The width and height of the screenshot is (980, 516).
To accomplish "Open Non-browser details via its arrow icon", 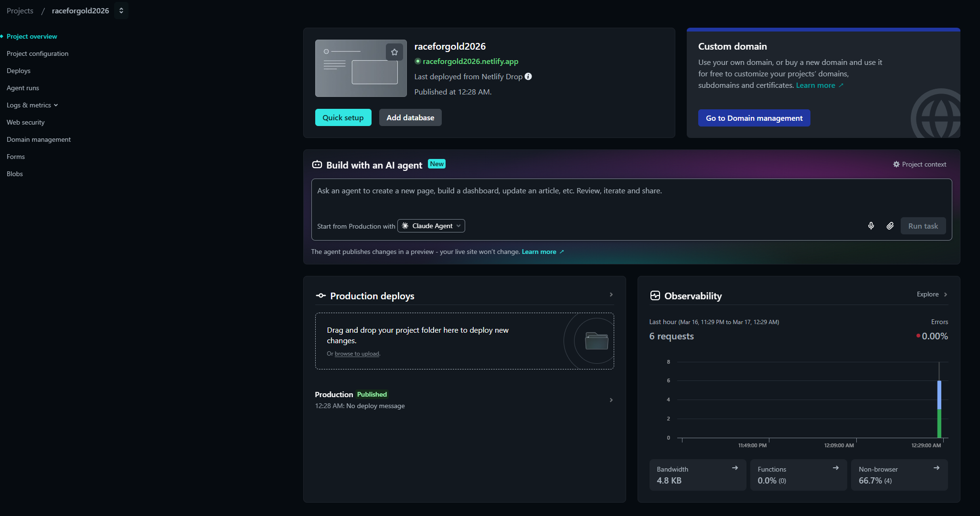I will (937, 468).
